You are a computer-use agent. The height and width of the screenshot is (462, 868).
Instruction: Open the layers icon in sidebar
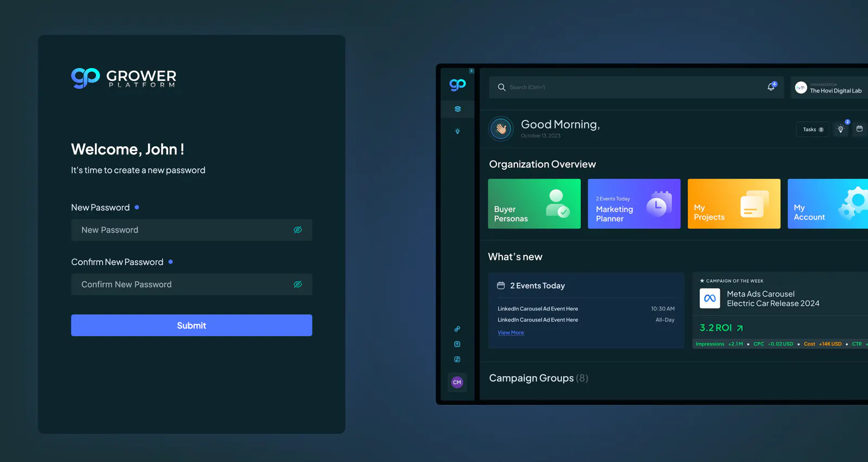[458, 109]
